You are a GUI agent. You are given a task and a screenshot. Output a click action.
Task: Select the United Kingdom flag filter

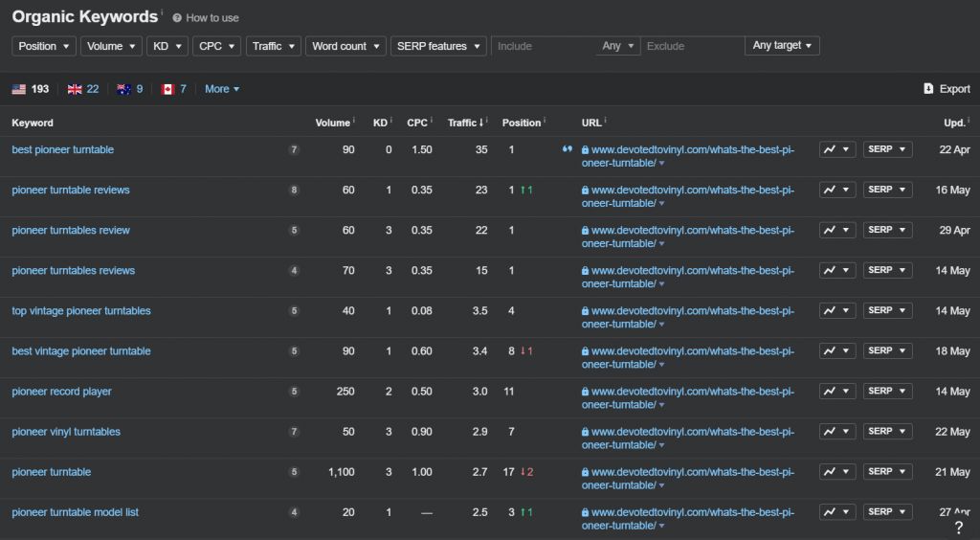click(x=75, y=89)
